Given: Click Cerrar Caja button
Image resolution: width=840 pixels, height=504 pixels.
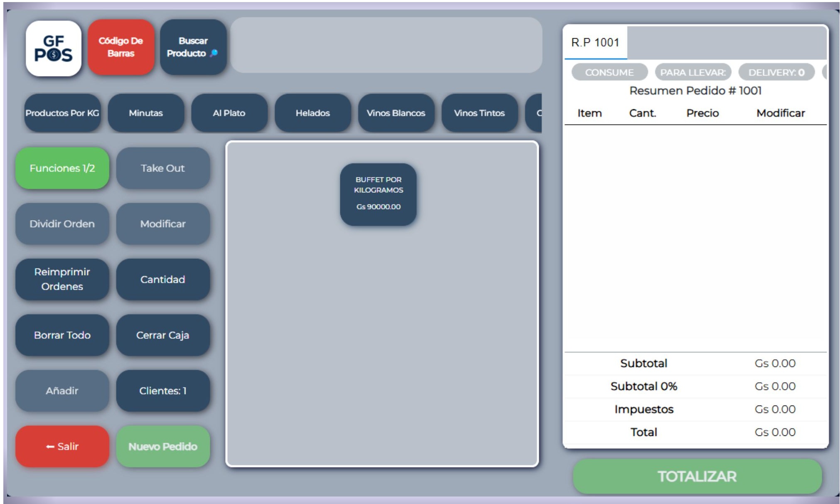Looking at the screenshot, I should [x=163, y=335].
